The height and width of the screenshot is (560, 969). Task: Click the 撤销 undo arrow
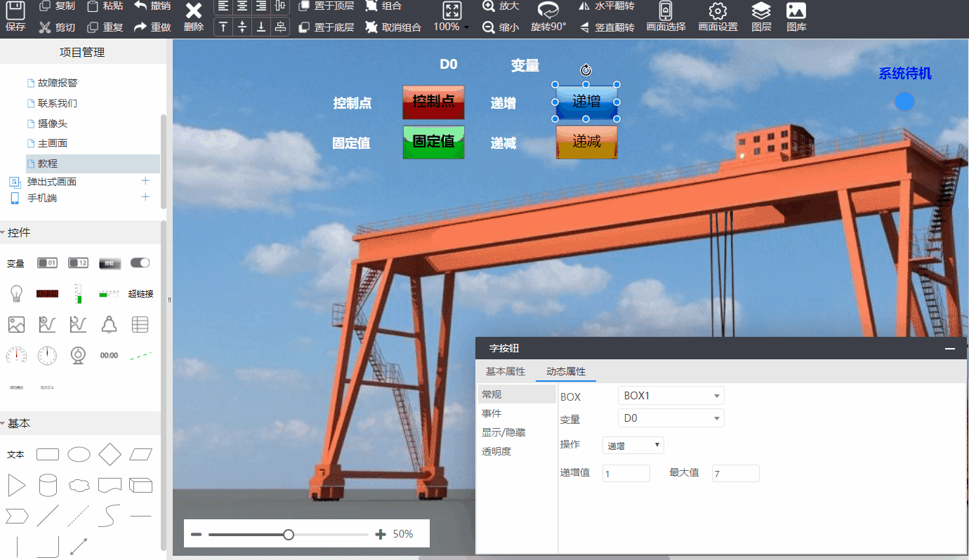tap(152, 6)
